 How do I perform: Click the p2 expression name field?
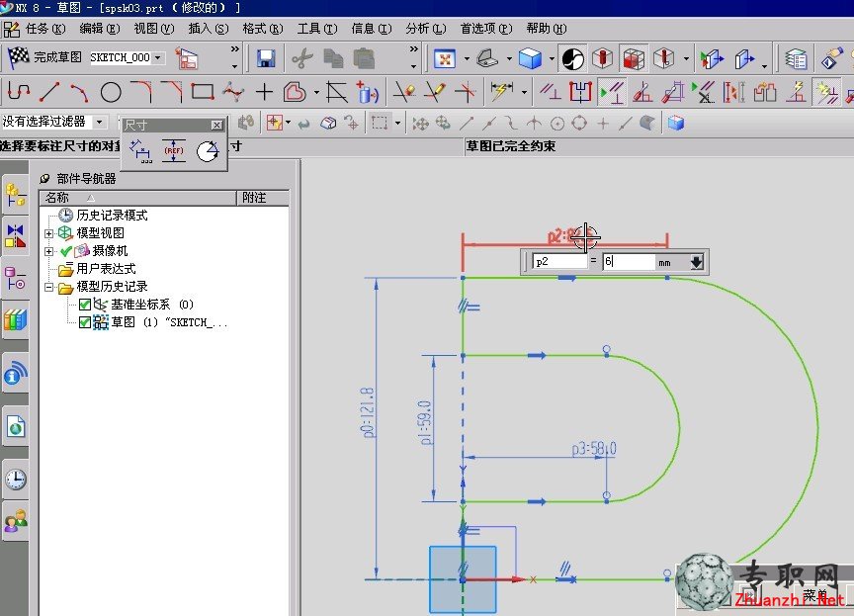(559, 262)
